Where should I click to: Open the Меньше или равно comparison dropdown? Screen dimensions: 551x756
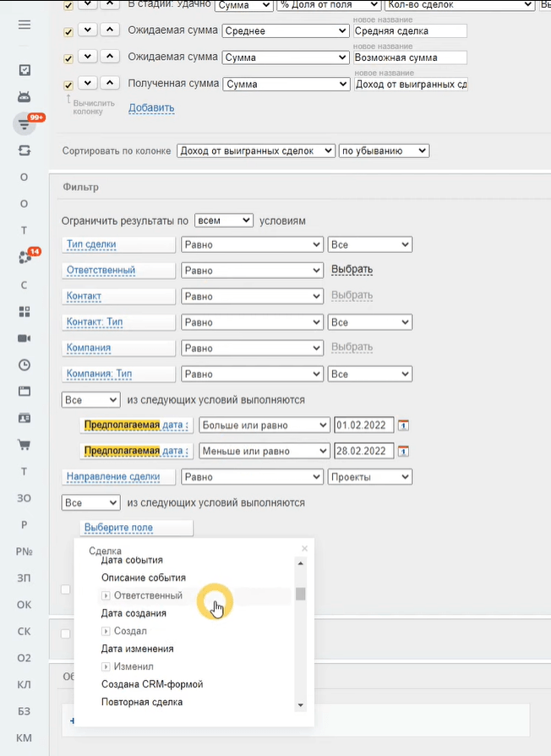pos(265,452)
